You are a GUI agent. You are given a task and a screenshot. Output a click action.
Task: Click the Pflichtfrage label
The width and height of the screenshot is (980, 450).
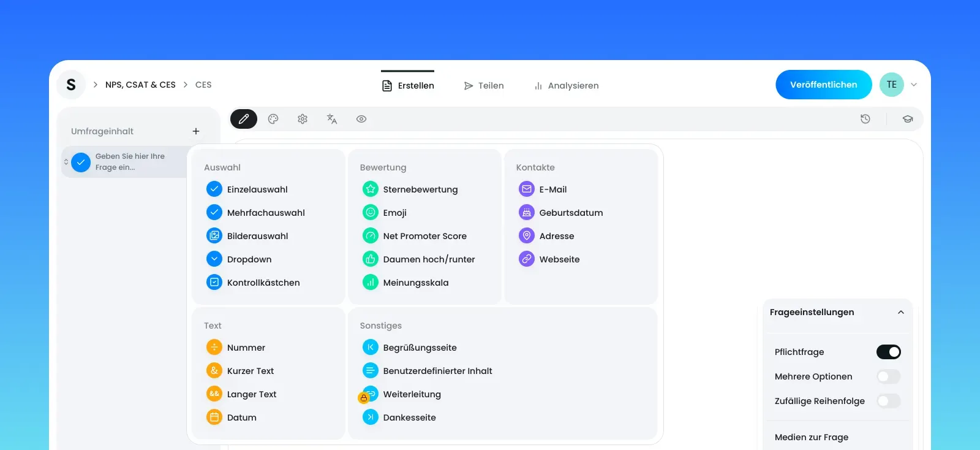click(799, 352)
